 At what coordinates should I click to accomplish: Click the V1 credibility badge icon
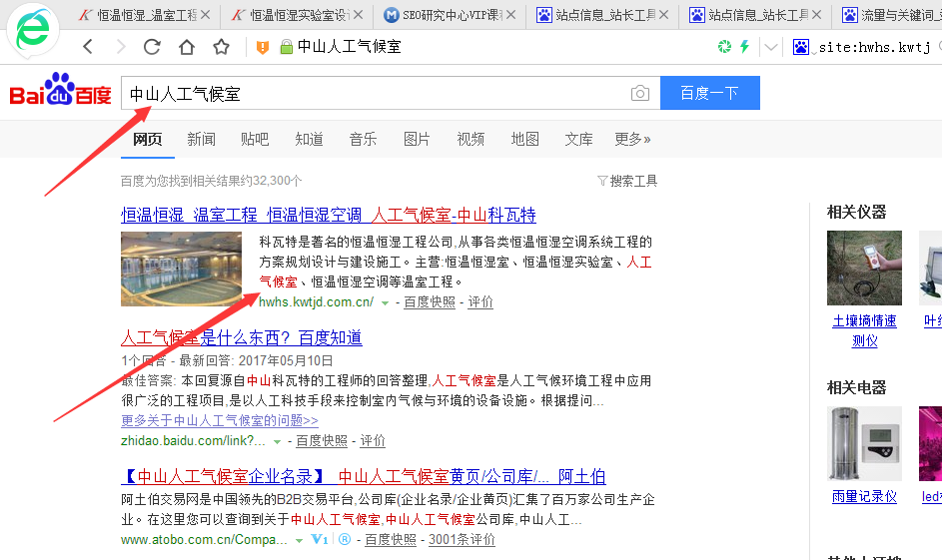tap(320, 540)
